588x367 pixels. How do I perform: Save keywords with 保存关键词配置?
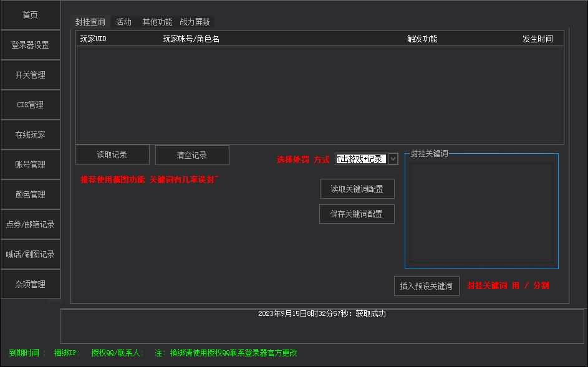click(x=357, y=214)
